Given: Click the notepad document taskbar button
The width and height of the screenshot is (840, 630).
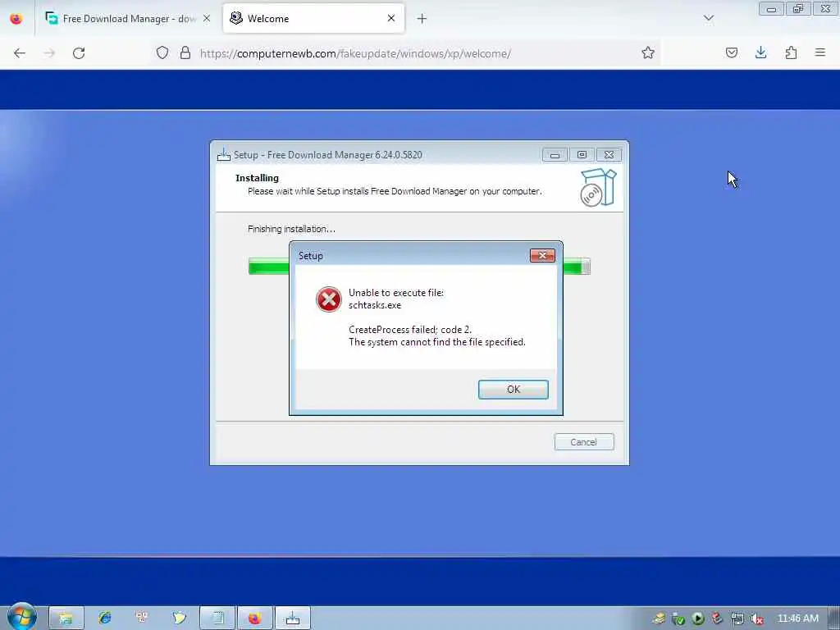Looking at the screenshot, I should 217,619.
